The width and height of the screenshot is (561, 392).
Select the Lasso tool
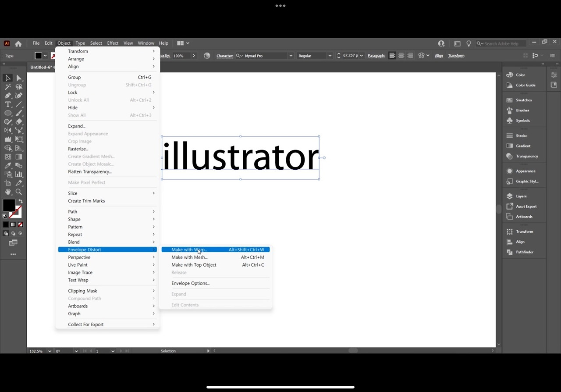(19, 87)
